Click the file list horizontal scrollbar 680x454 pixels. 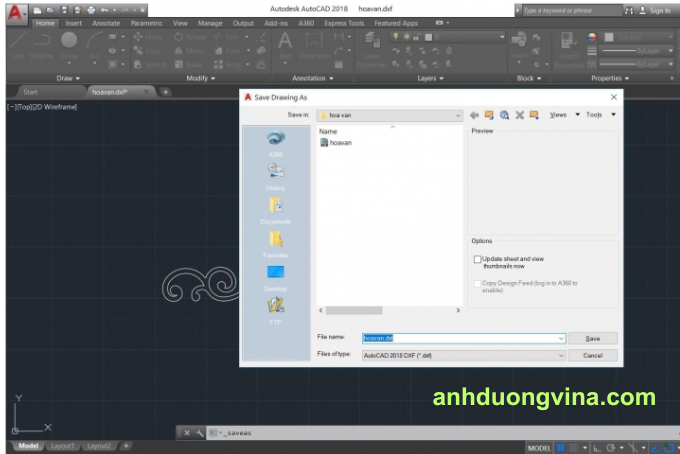click(x=387, y=311)
